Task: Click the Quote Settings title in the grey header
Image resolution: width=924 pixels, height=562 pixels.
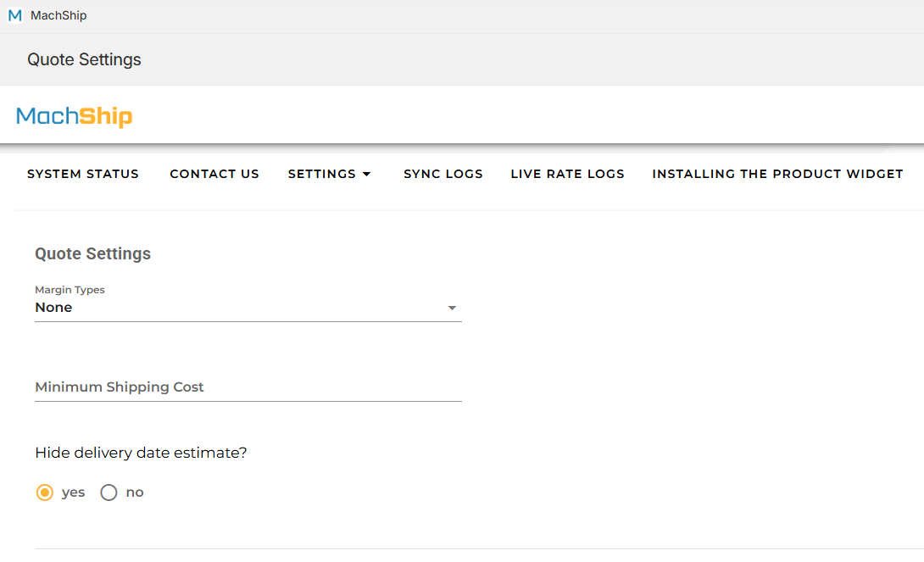Action: tap(84, 59)
